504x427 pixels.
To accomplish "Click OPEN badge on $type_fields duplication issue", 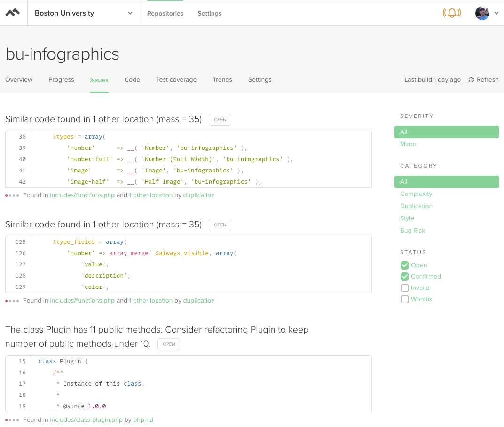I will pyautogui.click(x=220, y=225).
